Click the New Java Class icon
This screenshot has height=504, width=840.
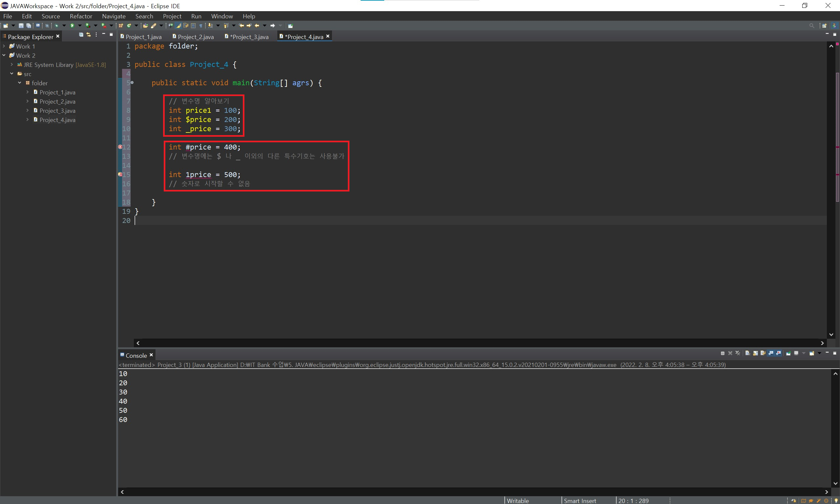pyautogui.click(x=129, y=26)
